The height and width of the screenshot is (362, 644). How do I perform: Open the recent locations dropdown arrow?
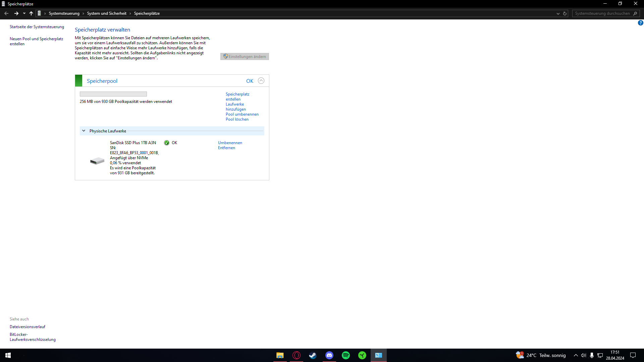tap(24, 13)
